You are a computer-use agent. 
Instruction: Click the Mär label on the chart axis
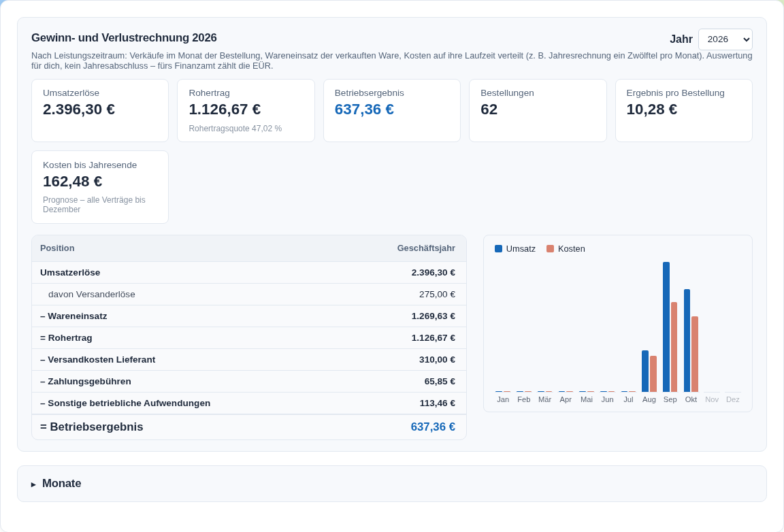(x=544, y=399)
